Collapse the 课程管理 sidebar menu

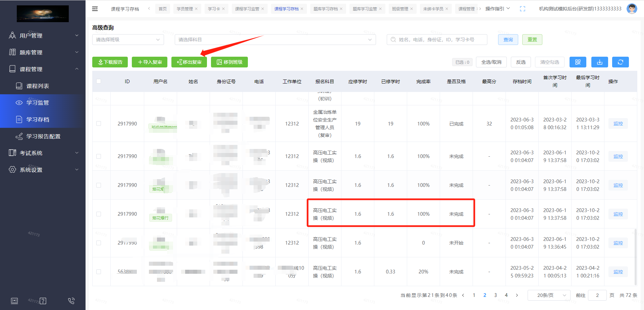point(43,69)
